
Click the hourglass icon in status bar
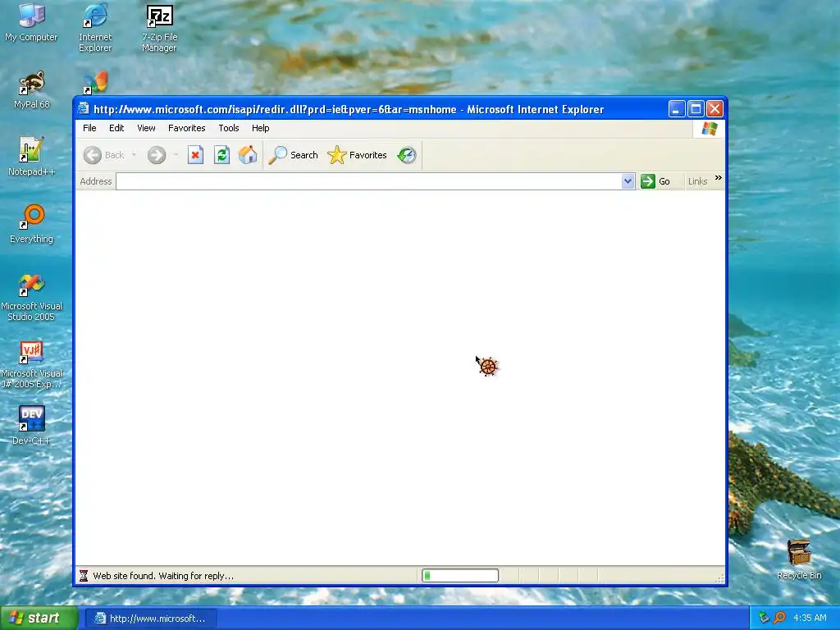pyautogui.click(x=84, y=576)
